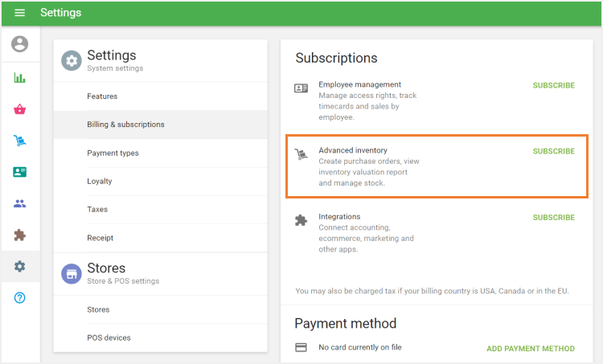Select Billing & subscriptions menu item
This screenshot has height=364, width=603.
(x=125, y=125)
